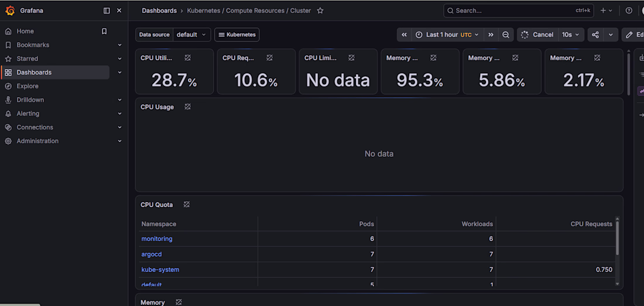Screen dimensions: 644x306
Task: Open Alerting section
Action: coord(28,114)
